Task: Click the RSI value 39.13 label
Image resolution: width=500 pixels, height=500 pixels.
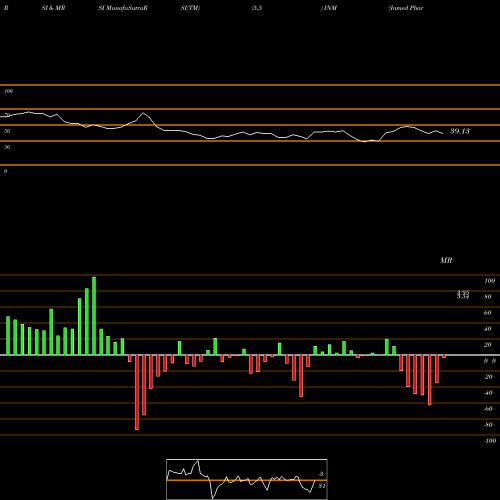Action: coord(460,131)
